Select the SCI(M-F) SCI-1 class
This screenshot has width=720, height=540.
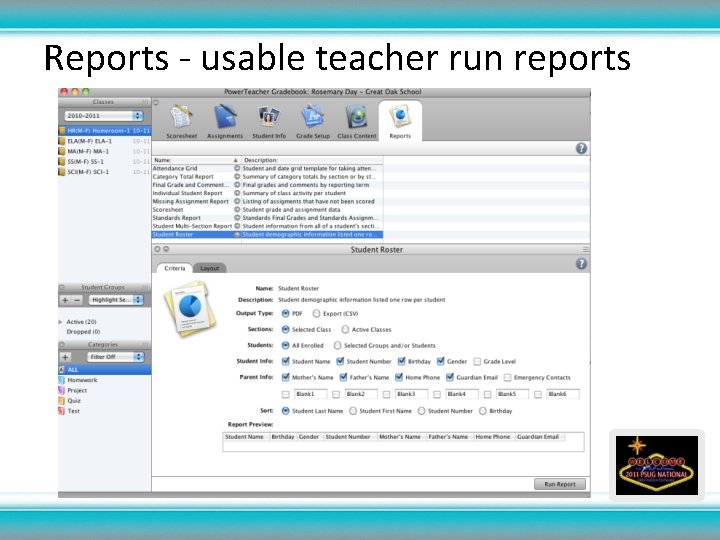[x=104, y=172]
